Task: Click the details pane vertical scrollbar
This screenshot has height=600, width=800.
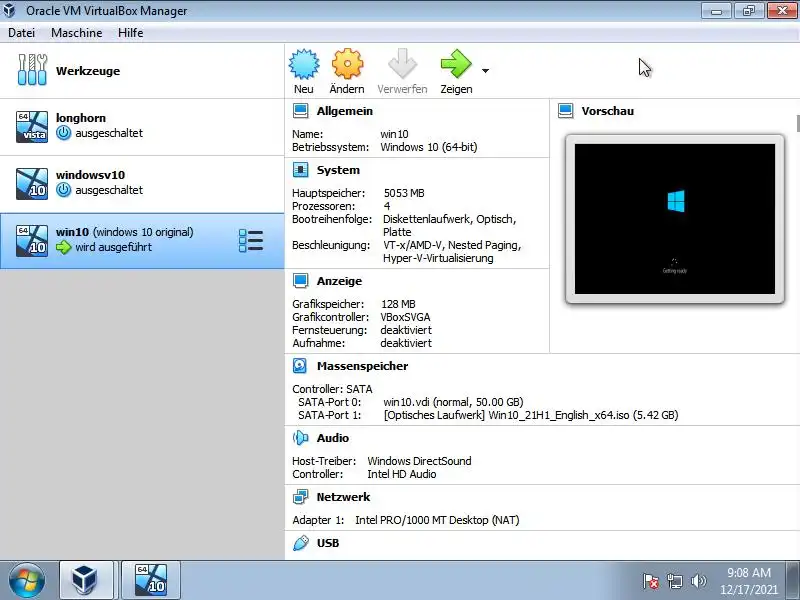Action: pos(797,123)
